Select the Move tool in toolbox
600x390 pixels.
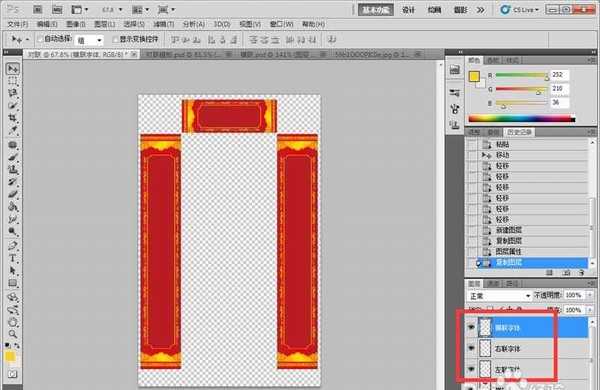[x=13, y=69]
